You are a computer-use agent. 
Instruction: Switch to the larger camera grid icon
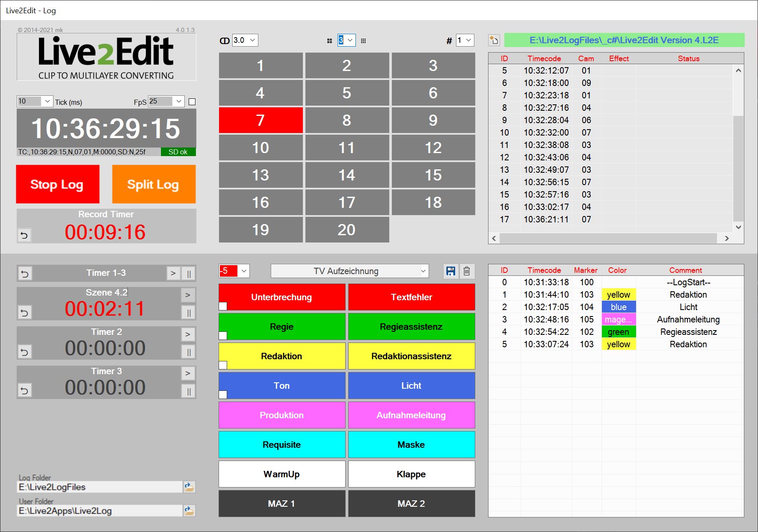click(x=363, y=41)
